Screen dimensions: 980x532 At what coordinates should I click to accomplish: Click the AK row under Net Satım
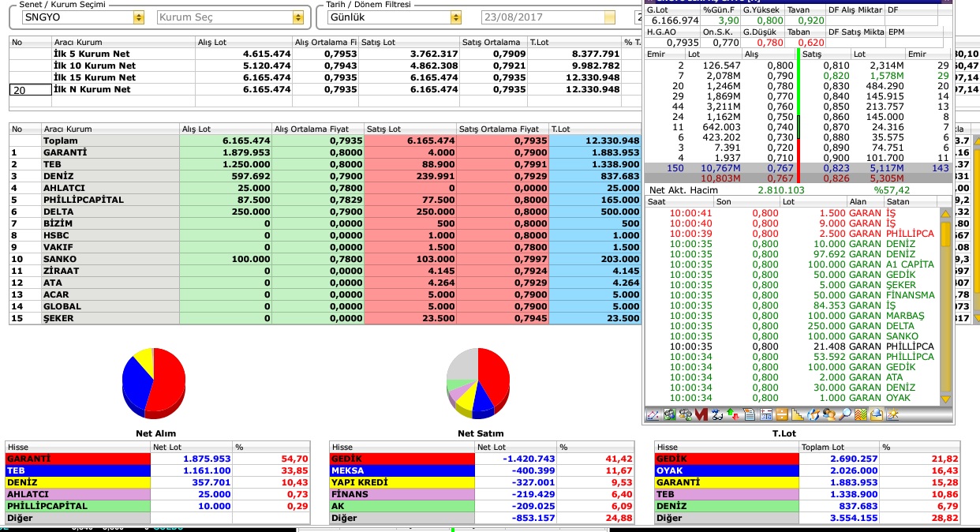[x=481, y=506]
